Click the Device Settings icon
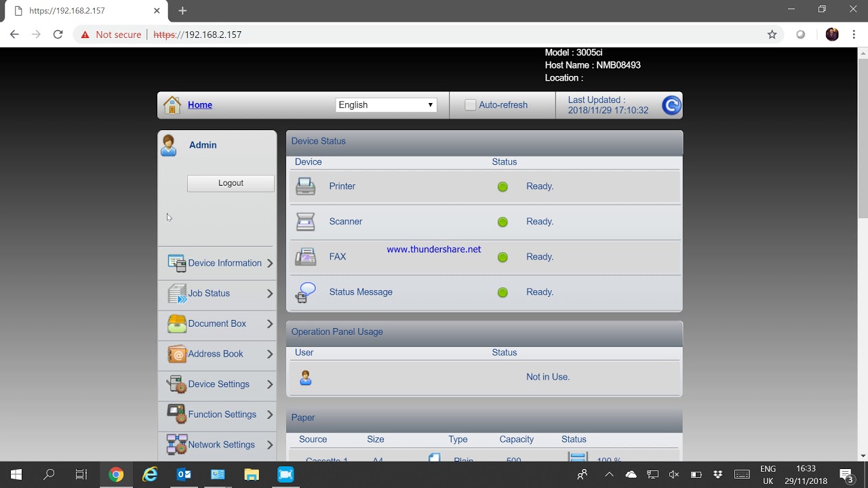Screen dimensions: 868x488 tap(177, 384)
